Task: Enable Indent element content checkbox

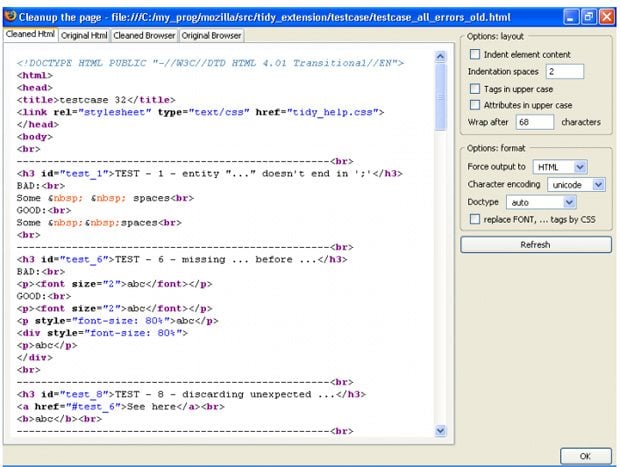Action: 475,54
